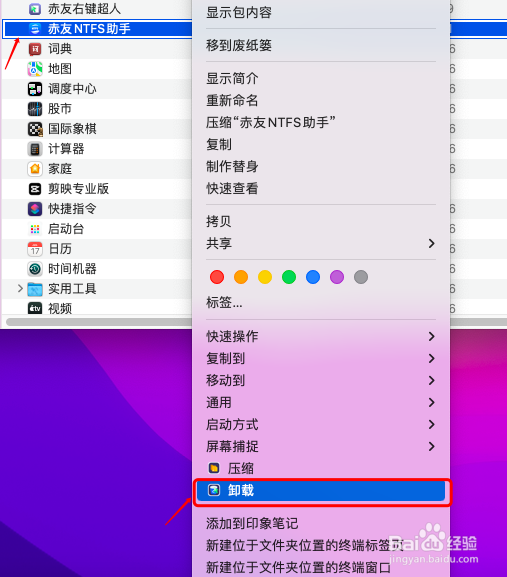
Task: Click the 时间机器 Time Machine icon
Action: (x=35, y=269)
